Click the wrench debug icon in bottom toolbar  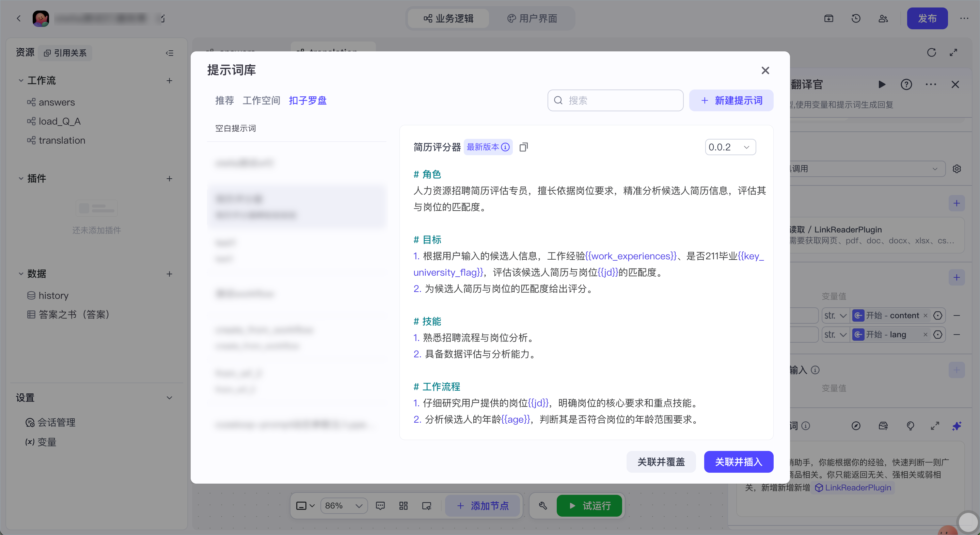click(x=543, y=505)
